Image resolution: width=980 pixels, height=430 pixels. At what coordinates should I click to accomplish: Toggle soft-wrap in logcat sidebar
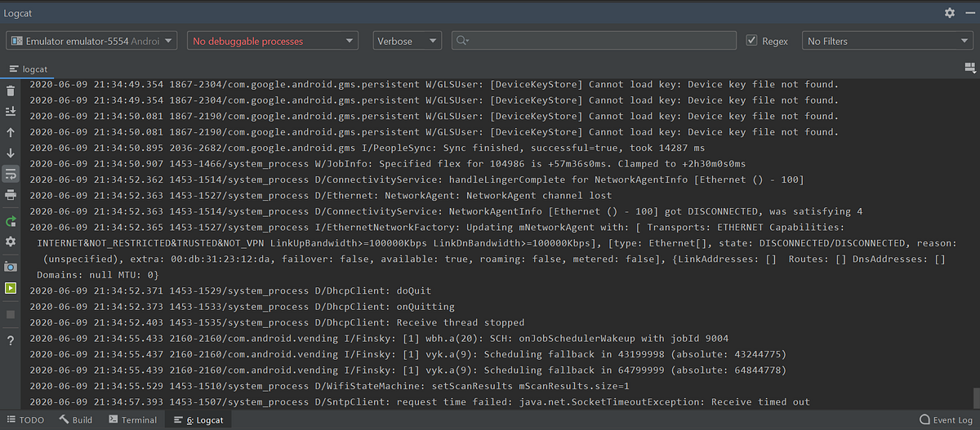tap(11, 174)
